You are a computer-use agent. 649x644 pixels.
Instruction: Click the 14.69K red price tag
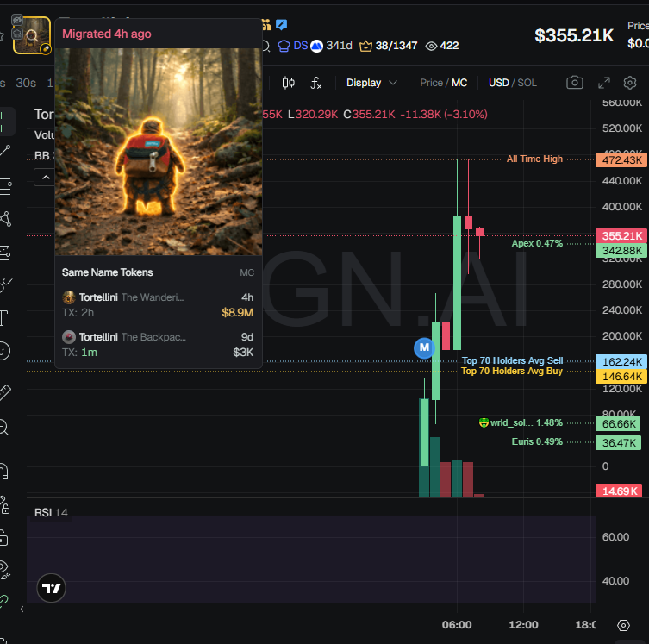coord(619,491)
